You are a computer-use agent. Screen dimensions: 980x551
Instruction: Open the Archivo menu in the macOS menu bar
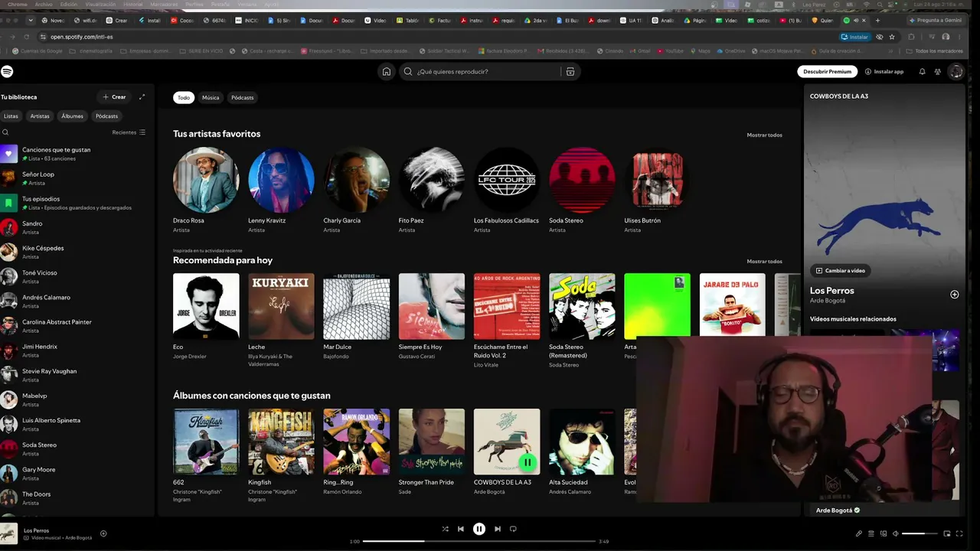(44, 5)
